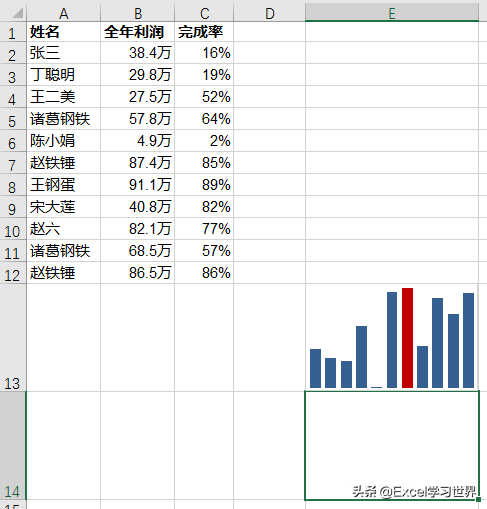Select the cell containing 赵六
Screen dimensions: 487x509
click(63, 229)
